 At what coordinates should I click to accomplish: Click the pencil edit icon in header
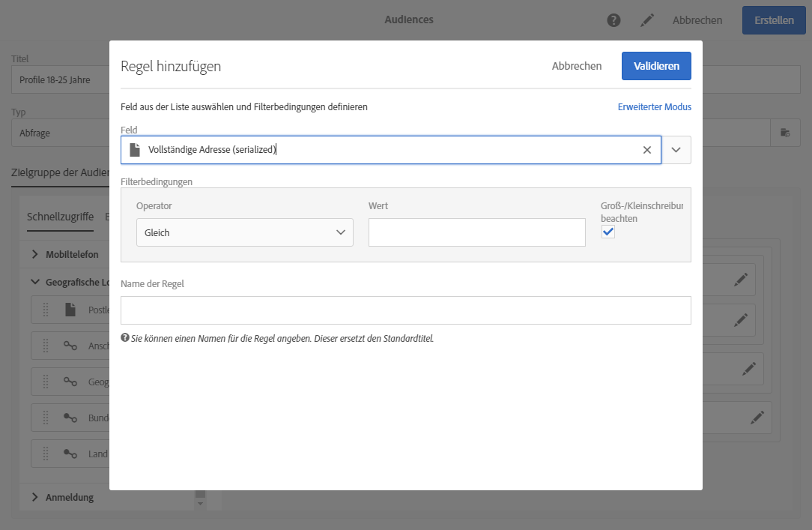tap(647, 20)
